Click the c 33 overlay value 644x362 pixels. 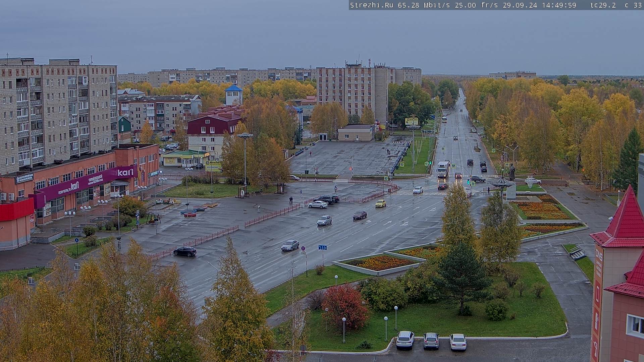633,5
